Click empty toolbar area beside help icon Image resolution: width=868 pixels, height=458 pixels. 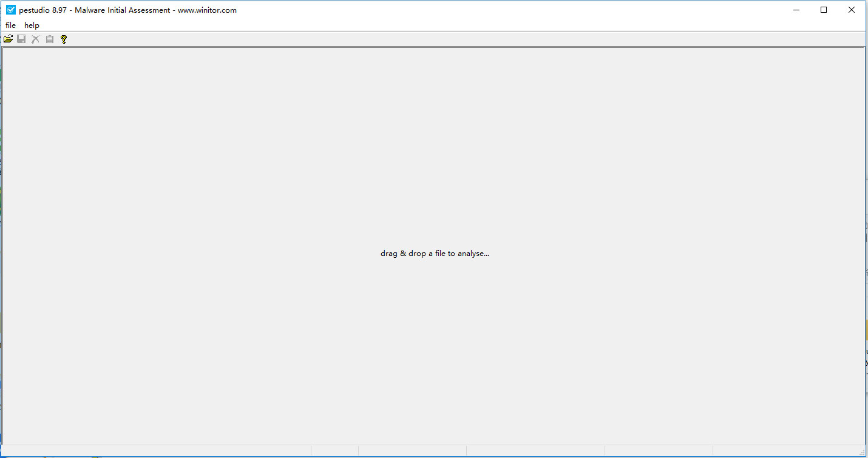click(461, 39)
